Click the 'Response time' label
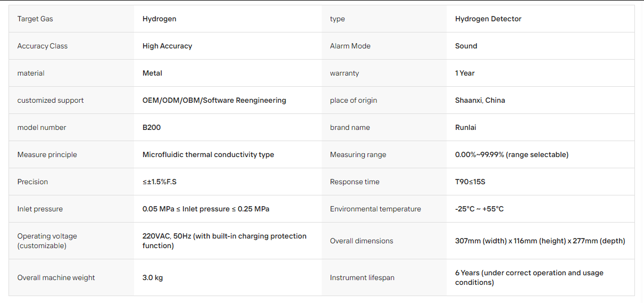644x303 pixels. (355, 182)
